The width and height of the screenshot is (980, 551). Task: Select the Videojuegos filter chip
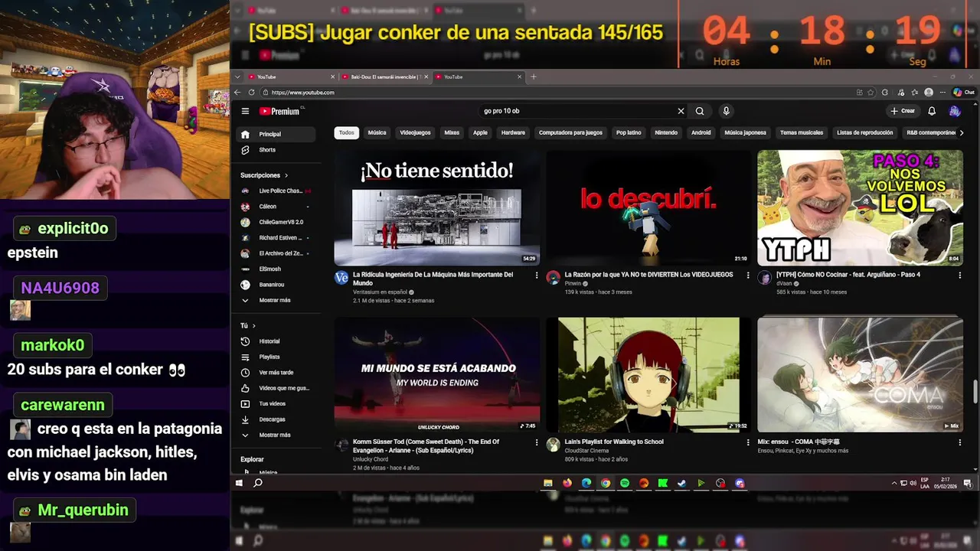(x=415, y=132)
